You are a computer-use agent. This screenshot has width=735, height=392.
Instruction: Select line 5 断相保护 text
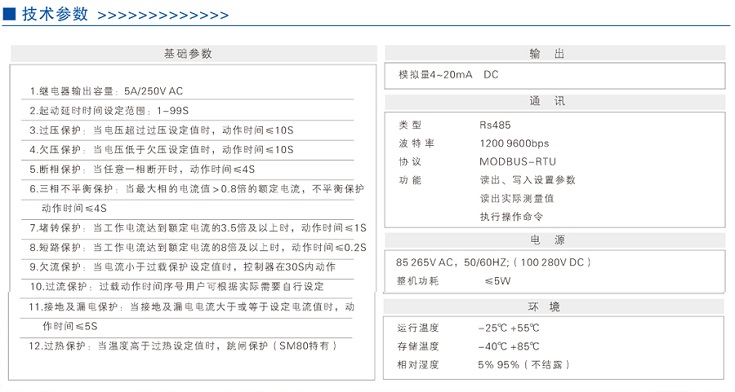click(142, 169)
